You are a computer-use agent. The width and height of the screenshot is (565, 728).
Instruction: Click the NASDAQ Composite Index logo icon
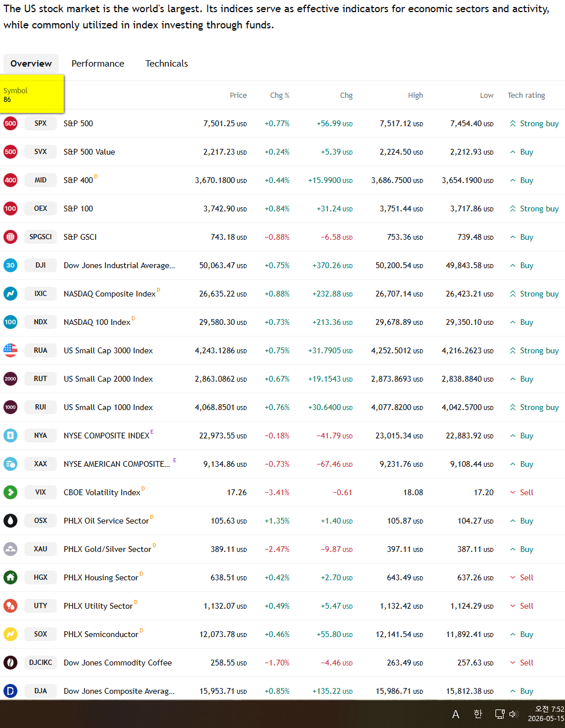10,294
